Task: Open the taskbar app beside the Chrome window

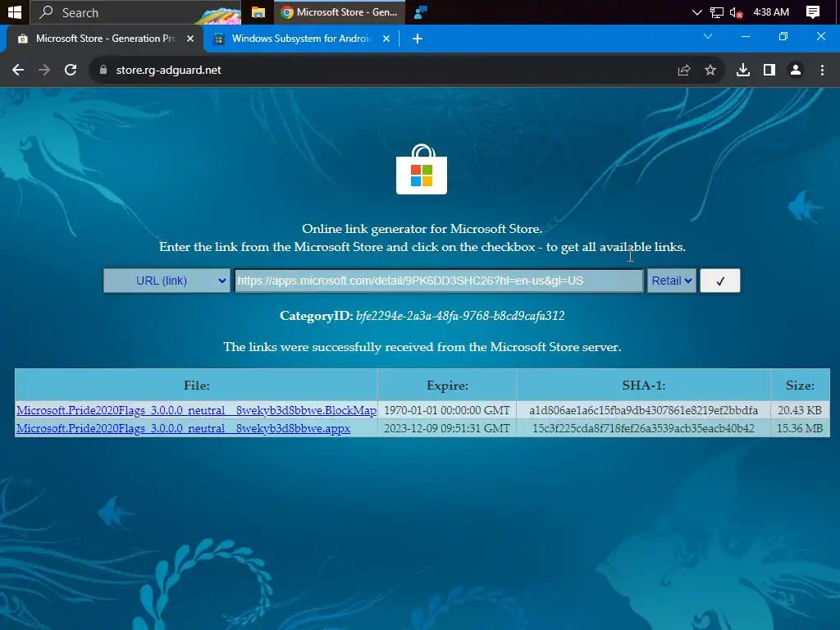Action: coord(421,11)
